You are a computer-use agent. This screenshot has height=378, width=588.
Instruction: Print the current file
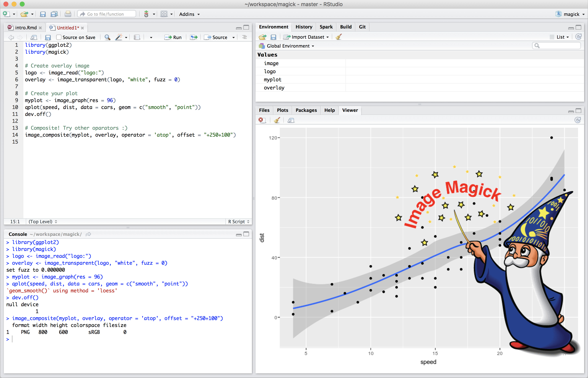pos(68,14)
